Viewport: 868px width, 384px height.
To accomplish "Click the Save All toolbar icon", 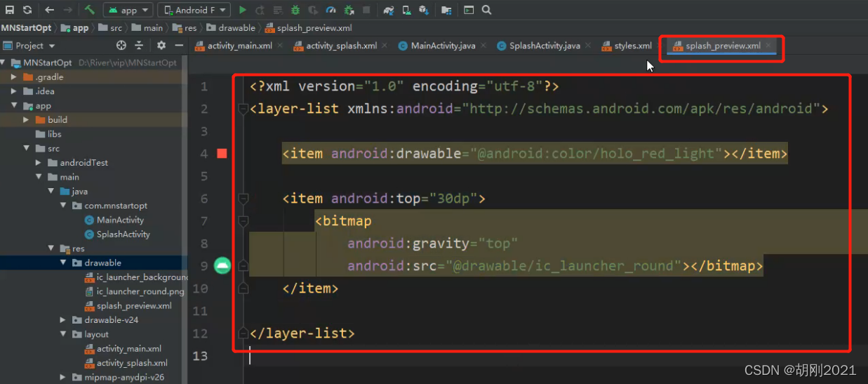I will (8, 10).
